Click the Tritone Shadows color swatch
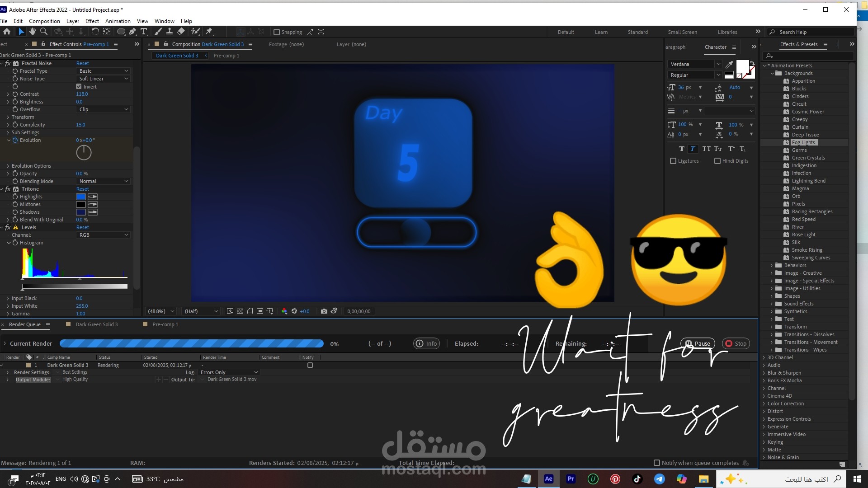 pos(81,212)
